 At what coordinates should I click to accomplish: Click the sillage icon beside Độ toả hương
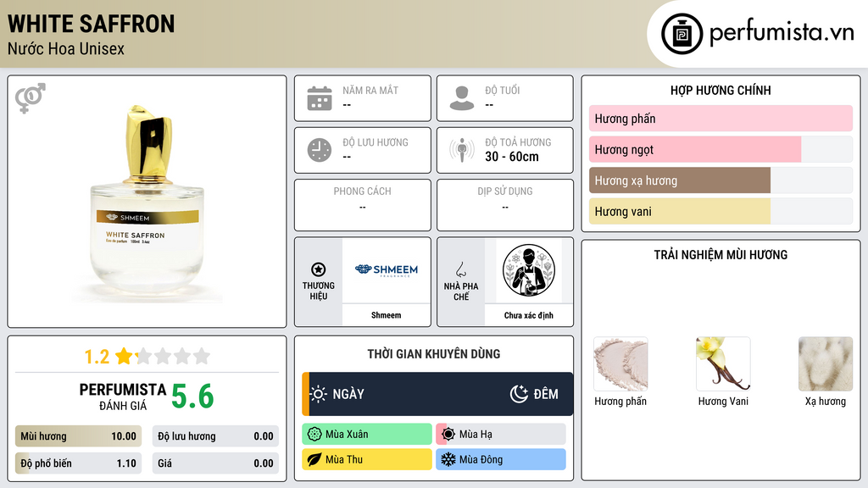462,150
